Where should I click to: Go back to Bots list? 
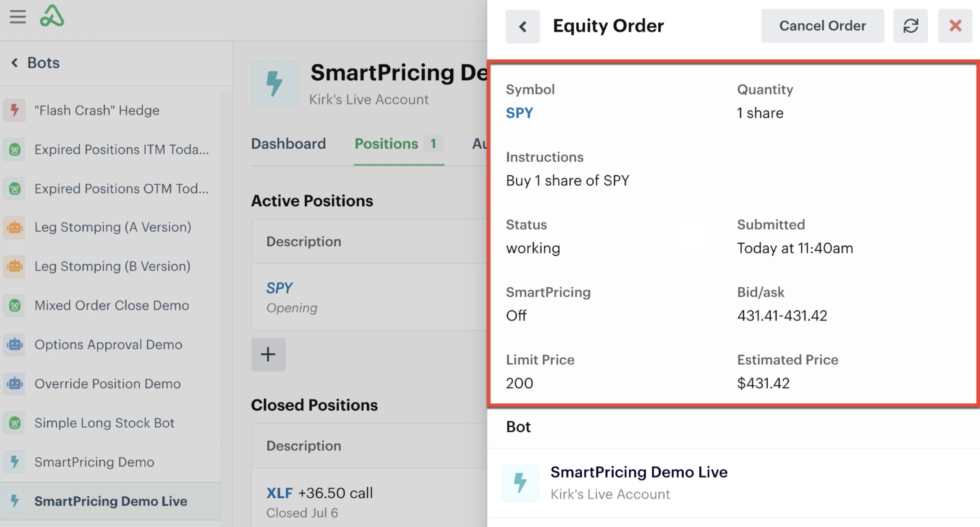pos(36,63)
